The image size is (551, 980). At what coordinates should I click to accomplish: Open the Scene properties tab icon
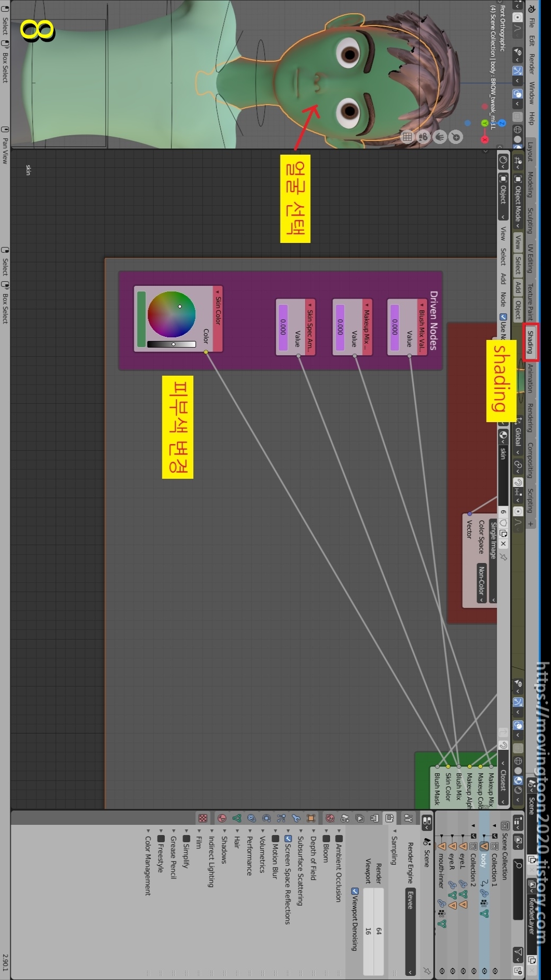pos(345,818)
